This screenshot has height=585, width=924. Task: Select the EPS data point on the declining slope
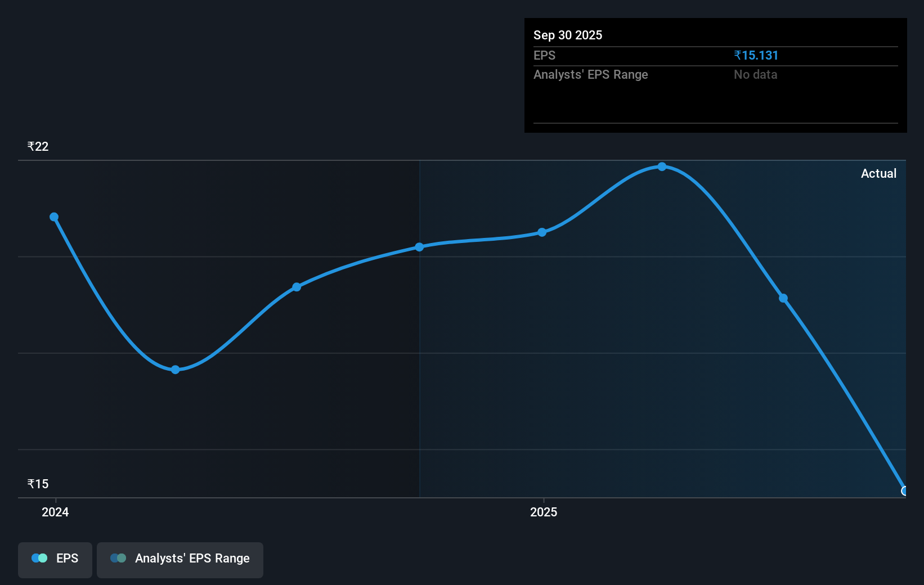click(783, 298)
